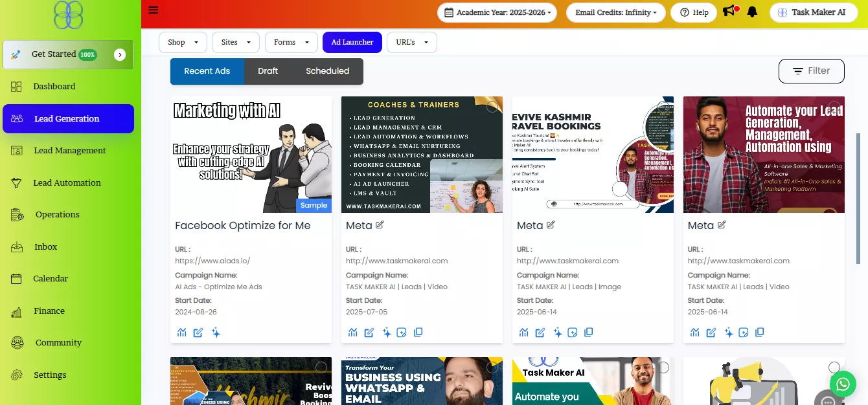
Task: Select the Business Using WhatsApp & Email ad checkbox
Action: click(x=492, y=367)
